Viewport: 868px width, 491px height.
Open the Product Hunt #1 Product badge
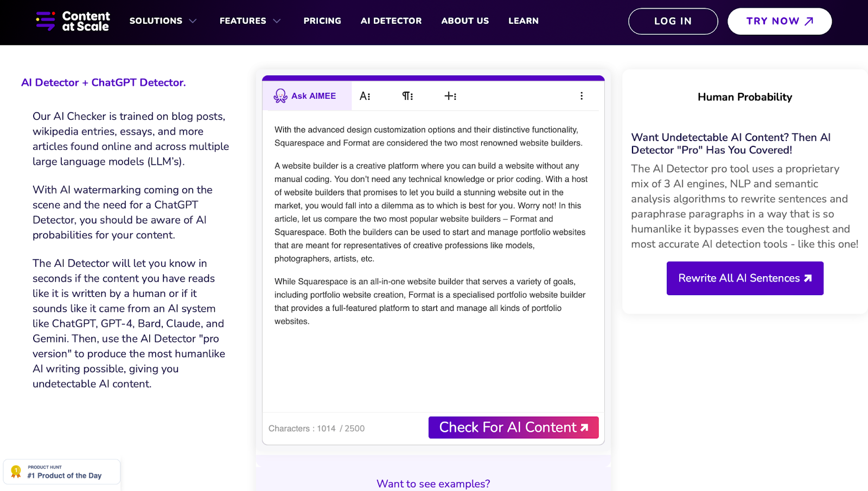pos(62,472)
